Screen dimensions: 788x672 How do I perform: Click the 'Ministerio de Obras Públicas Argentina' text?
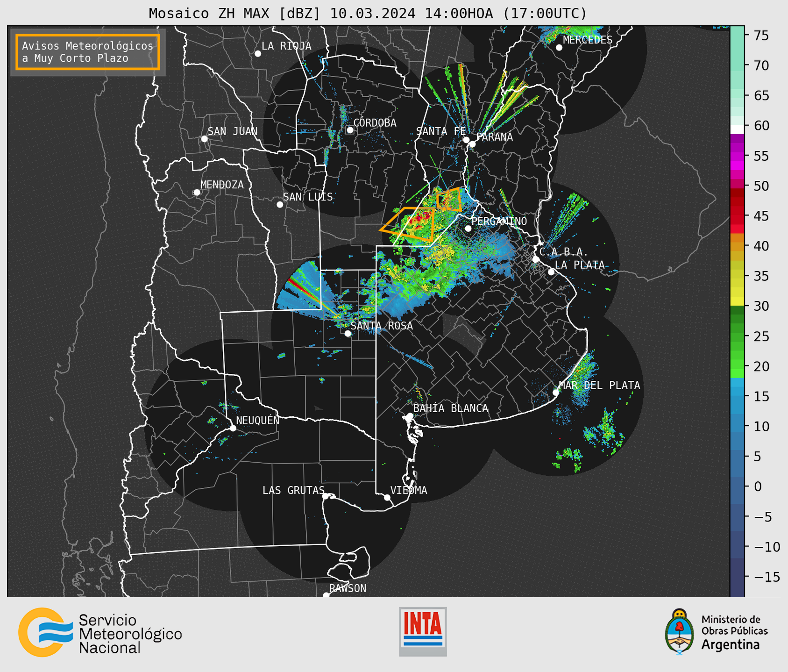click(734, 632)
